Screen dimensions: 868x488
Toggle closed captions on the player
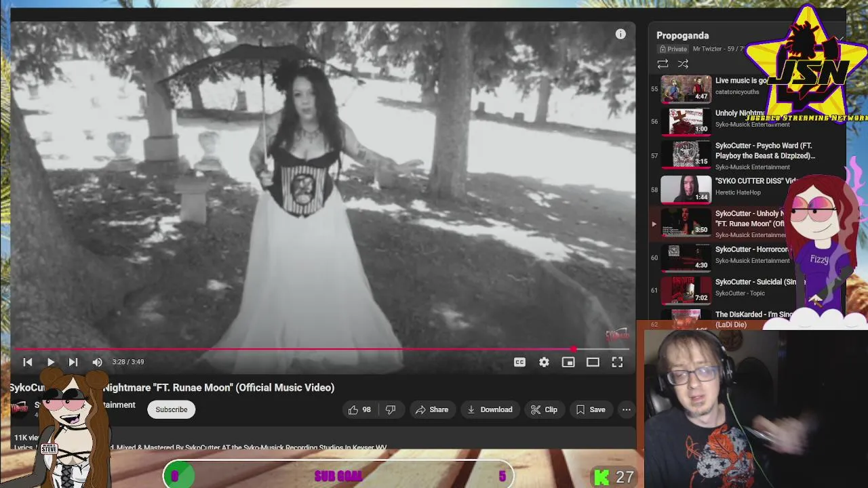click(x=519, y=362)
